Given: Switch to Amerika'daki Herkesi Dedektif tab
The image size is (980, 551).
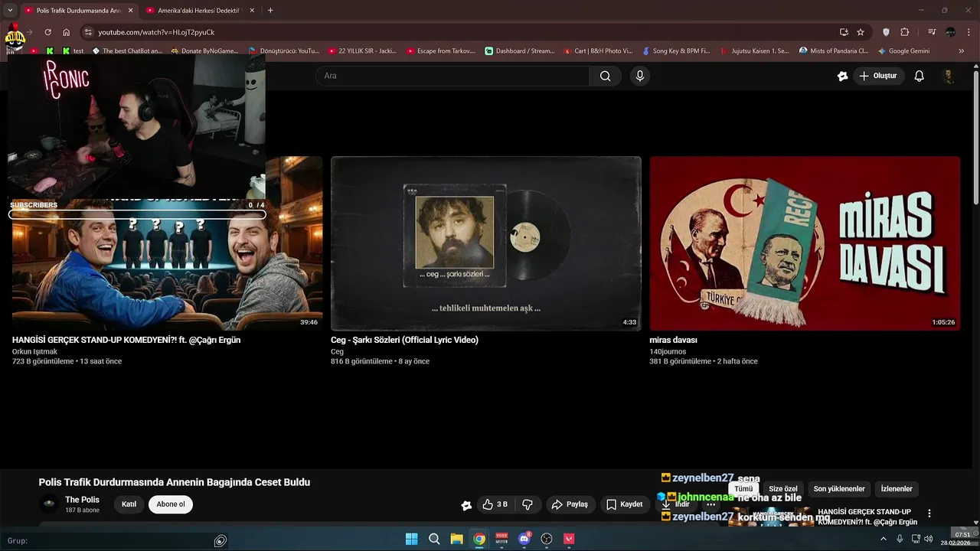Looking at the screenshot, I should point(198,11).
